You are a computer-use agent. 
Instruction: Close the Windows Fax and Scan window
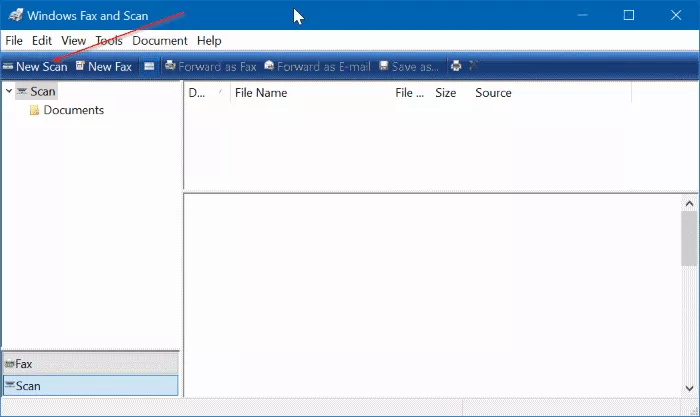coord(676,15)
